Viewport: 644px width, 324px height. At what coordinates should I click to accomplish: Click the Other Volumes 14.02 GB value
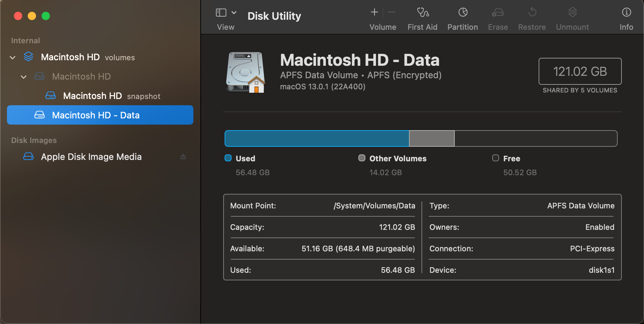click(386, 172)
